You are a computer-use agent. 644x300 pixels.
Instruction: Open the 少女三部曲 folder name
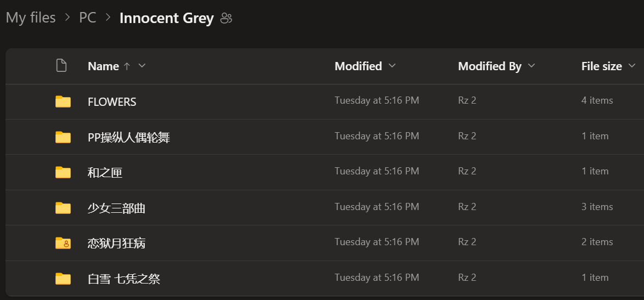(116, 208)
